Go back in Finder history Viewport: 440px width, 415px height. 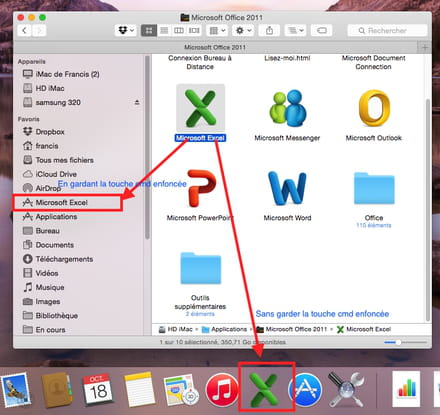(24, 31)
